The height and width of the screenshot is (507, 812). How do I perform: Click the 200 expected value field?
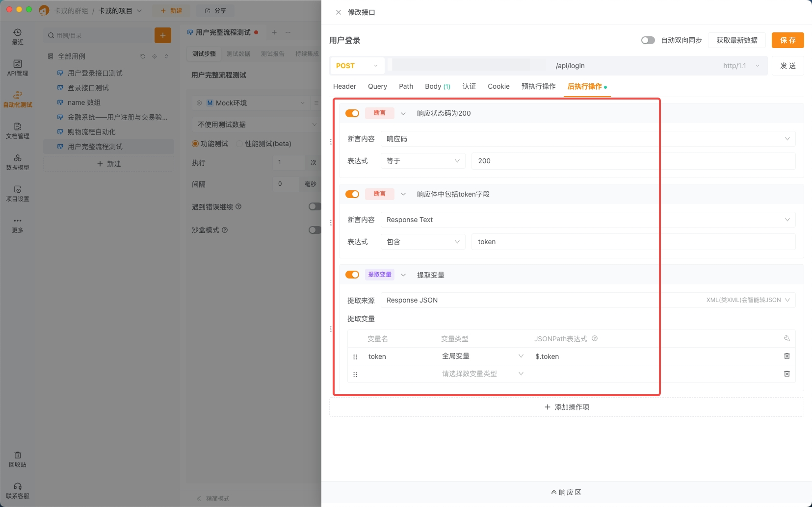point(633,161)
